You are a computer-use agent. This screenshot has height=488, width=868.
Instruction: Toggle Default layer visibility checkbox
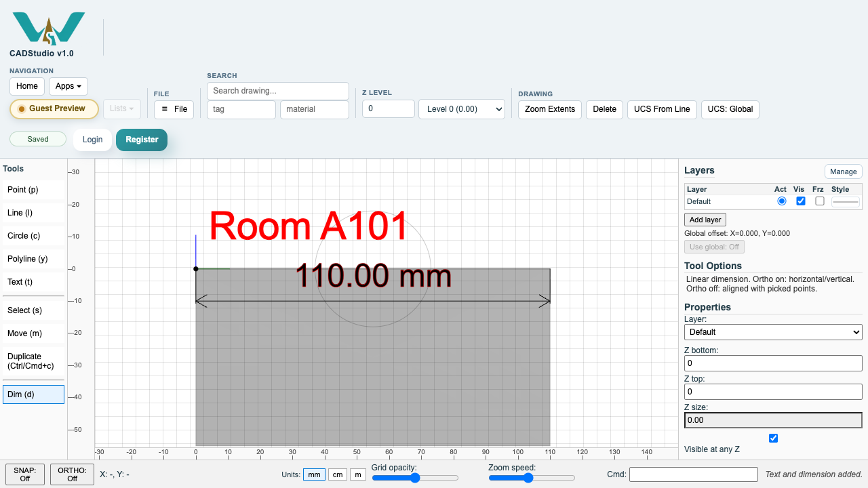tap(801, 201)
